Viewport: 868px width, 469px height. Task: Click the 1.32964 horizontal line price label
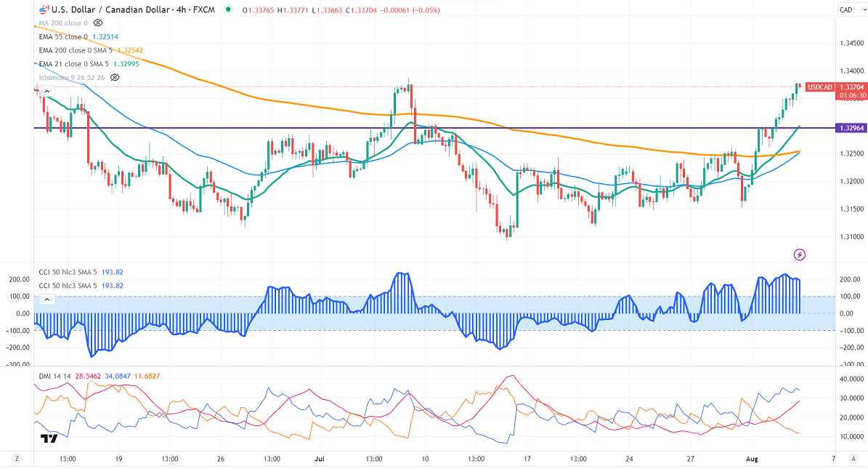pos(851,128)
